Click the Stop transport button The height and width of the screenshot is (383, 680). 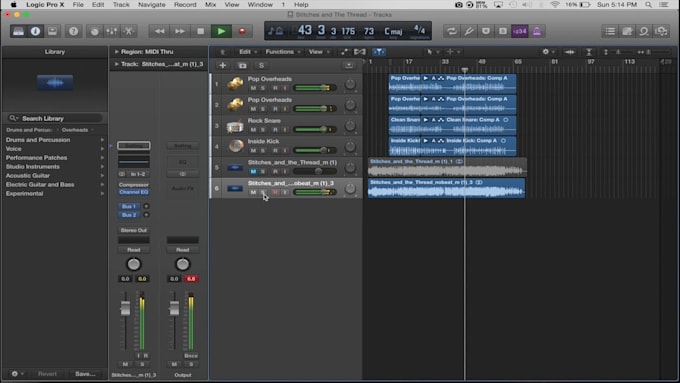200,31
